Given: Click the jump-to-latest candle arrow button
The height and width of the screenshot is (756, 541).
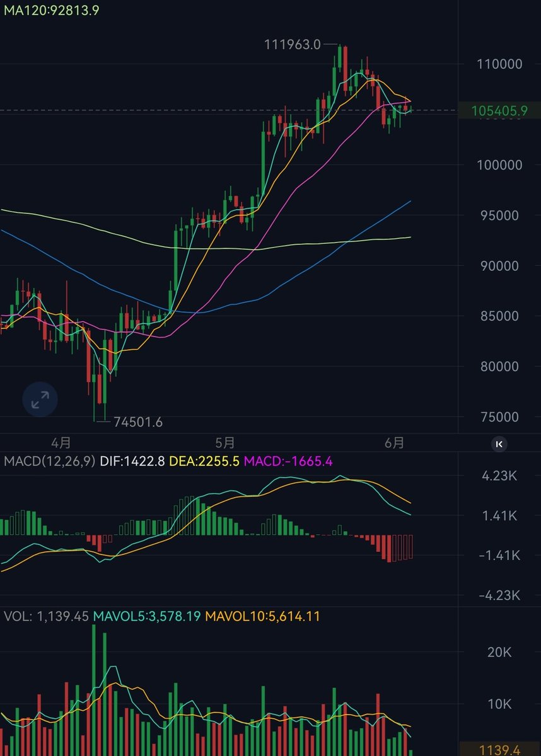Looking at the screenshot, I should [499, 444].
